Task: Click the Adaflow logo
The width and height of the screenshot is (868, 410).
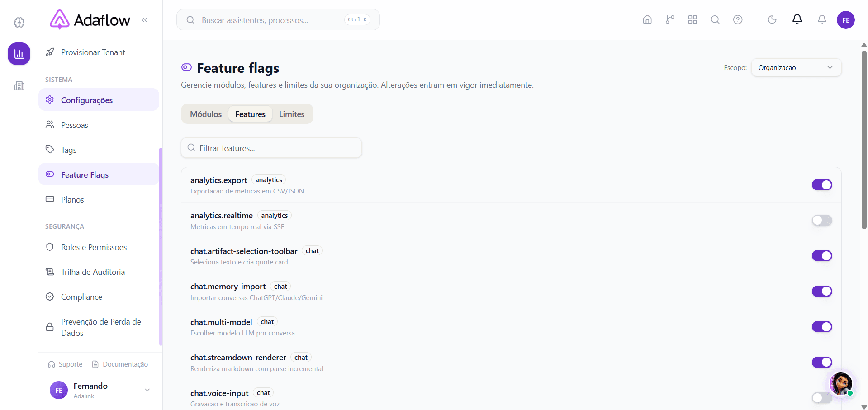Action: tap(90, 20)
